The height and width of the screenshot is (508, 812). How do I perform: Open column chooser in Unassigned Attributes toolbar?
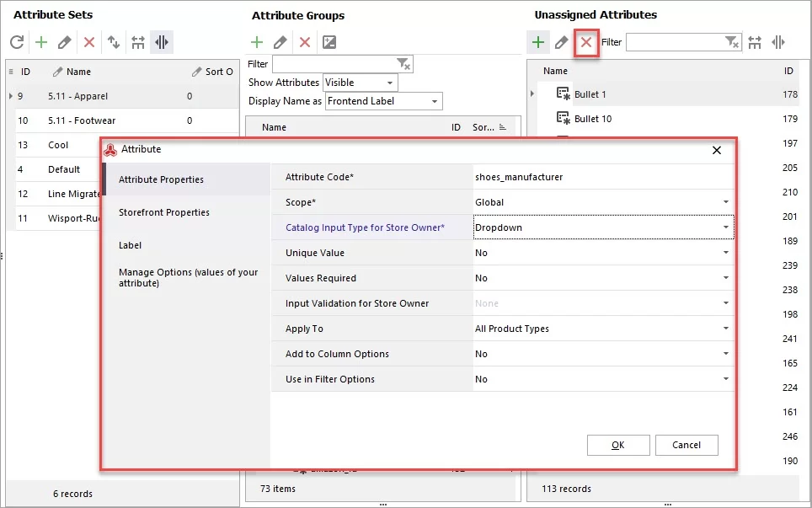(x=755, y=42)
